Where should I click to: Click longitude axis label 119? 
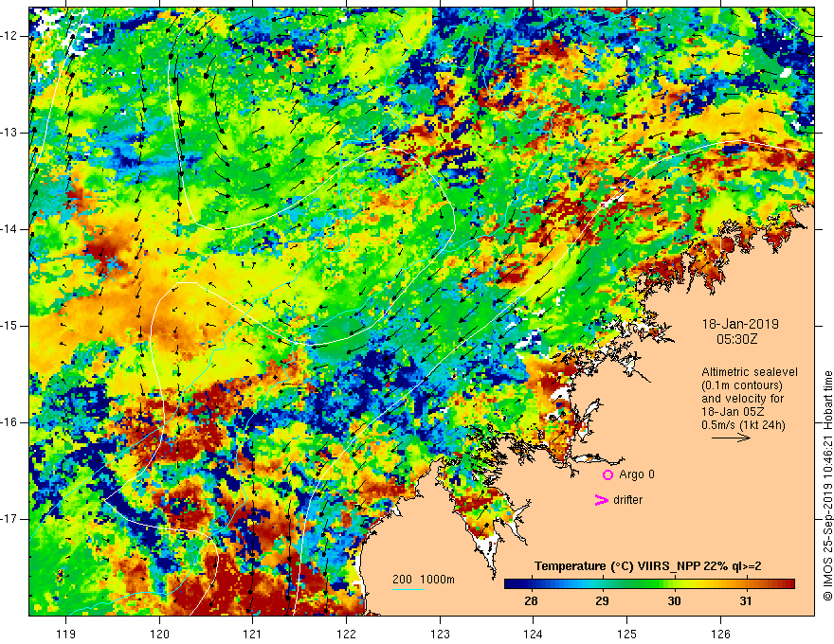pyautogui.click(x=66, y=634)
